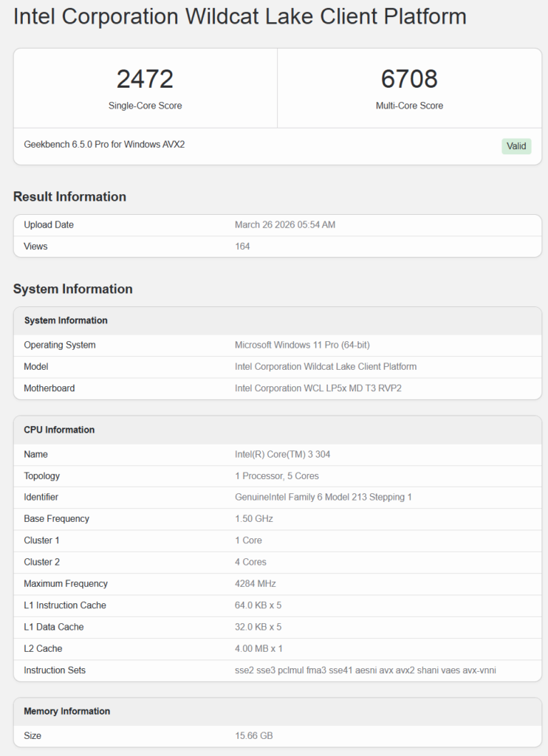Click the CPU Information table header
Screen dimensions: 548x756
coord(59,430)
